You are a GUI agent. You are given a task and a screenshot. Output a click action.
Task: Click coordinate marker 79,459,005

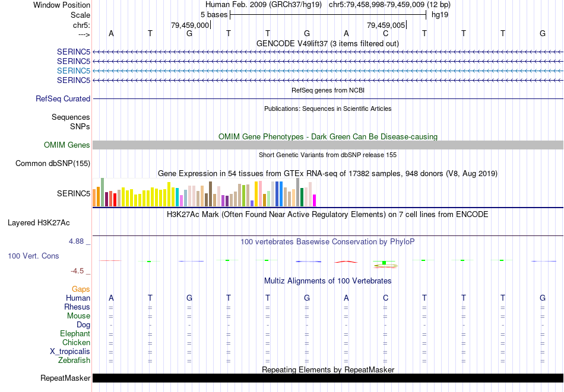pyautogui.click(x=386, y=25)
